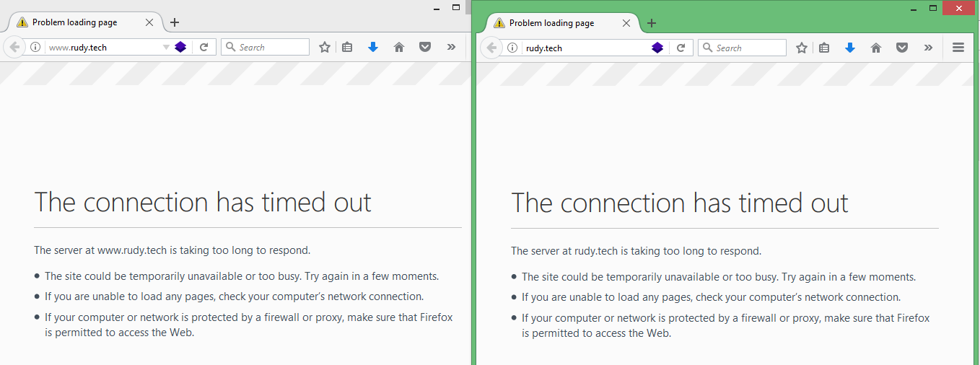
Task: Click the back arrow in the right window
Action: pyautogui.click(x=491, y=48)
